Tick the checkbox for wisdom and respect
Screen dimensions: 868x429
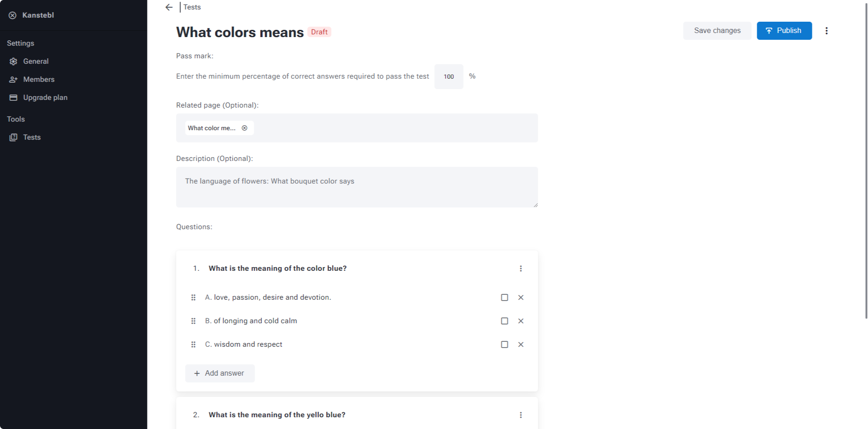[x=504, y=344]
